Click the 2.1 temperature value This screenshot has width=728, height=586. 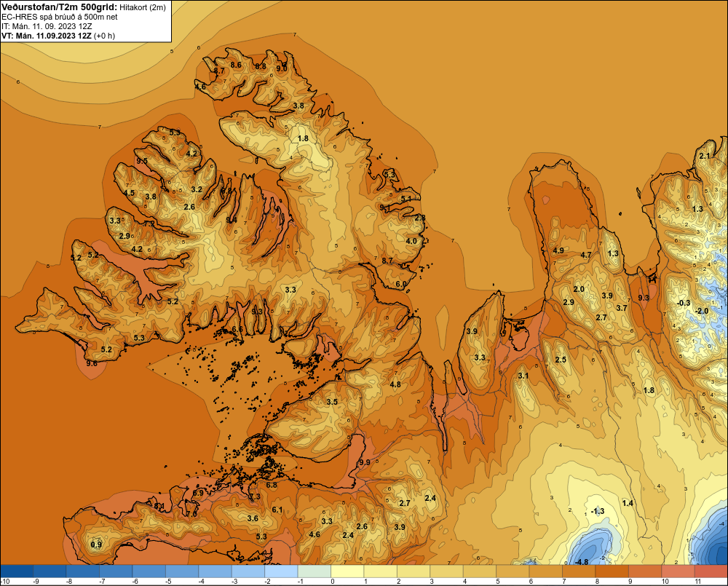click(705, 156)
